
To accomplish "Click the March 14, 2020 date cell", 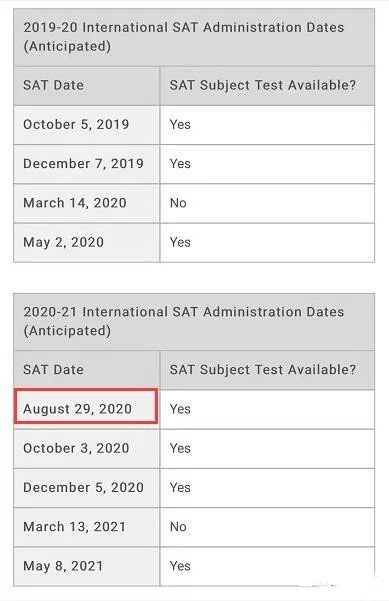I will (x=87, y=204).
